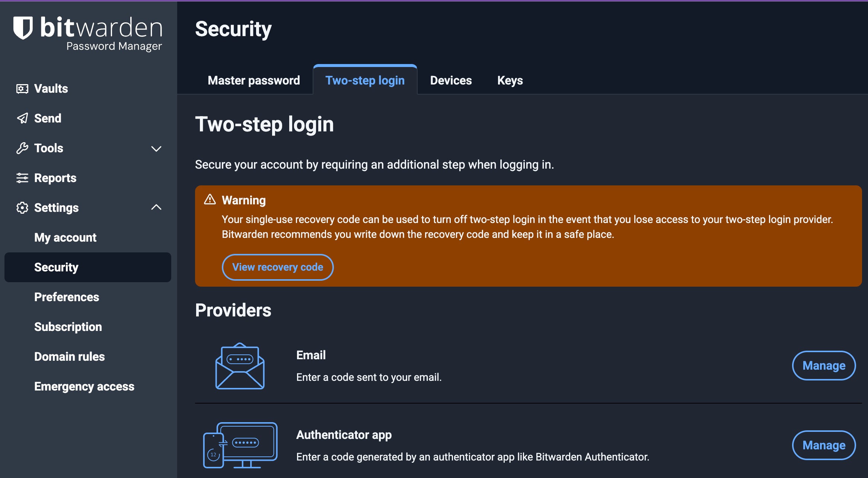
Task: Click the Send paper plane icon
Action: point(22,118)
